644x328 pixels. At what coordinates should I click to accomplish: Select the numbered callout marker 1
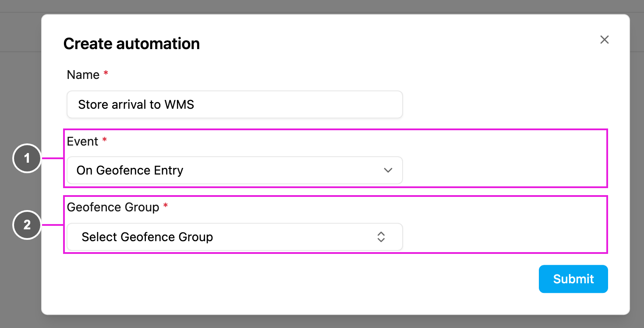pos(27,158)
